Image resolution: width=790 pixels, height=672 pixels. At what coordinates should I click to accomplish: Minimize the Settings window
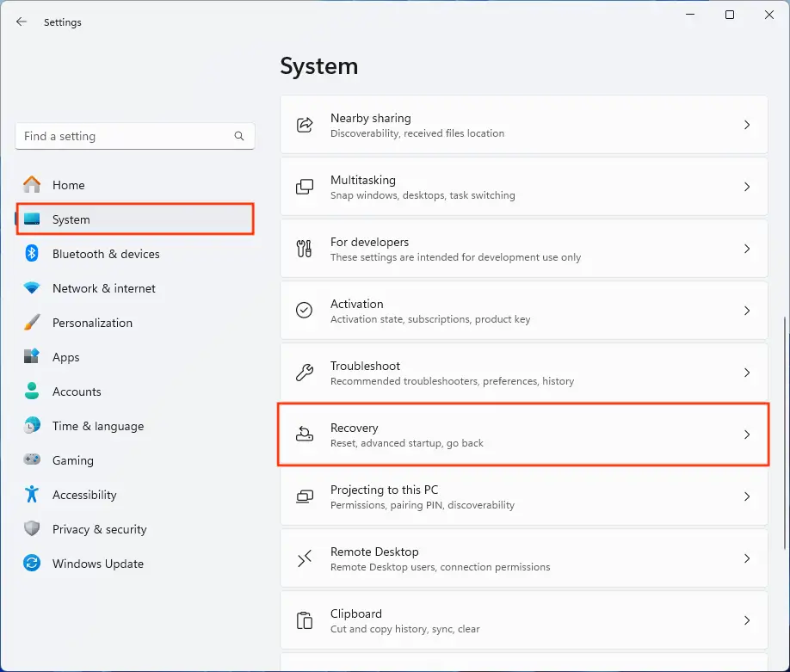(x=690, y=15)
